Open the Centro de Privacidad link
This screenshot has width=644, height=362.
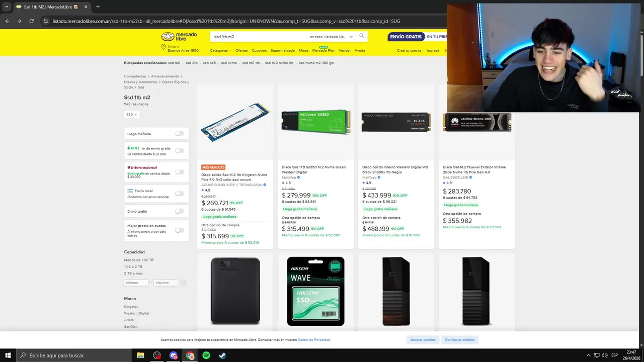tap(314, 340)
